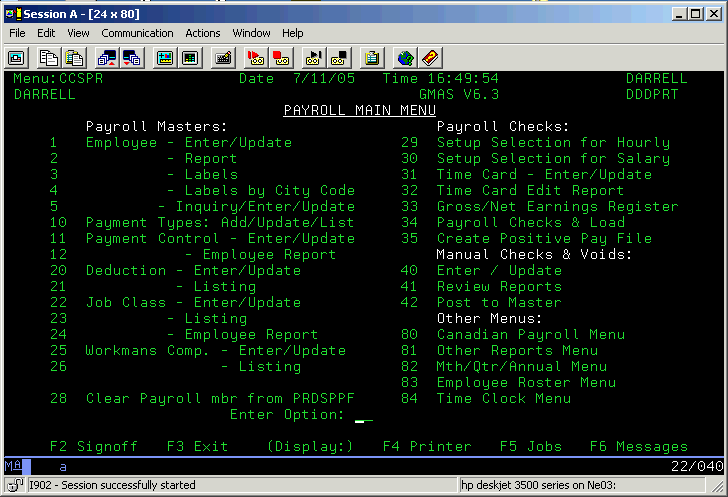
Task: Open the Actions menu
Action: (x=202, y=33)
